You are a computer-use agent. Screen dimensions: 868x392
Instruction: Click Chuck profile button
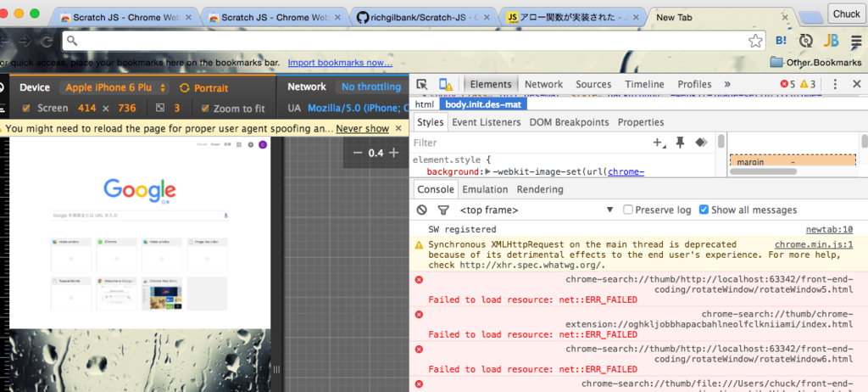[x=847, y=14]
